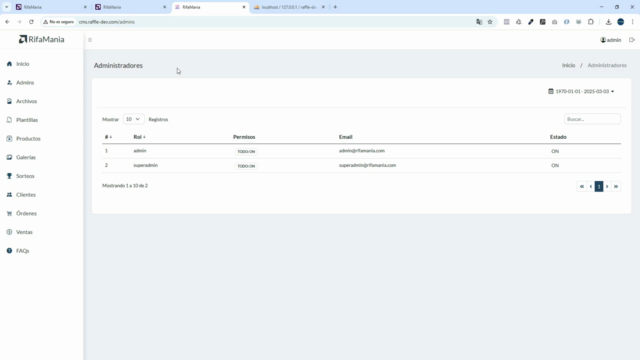Select the admin role cell

pos(140,151)
